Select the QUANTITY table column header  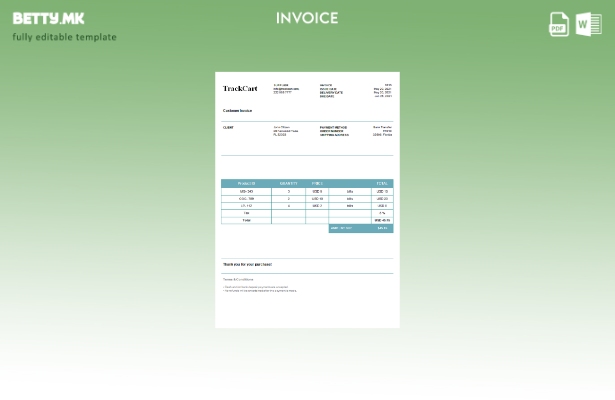coord(289,183)
